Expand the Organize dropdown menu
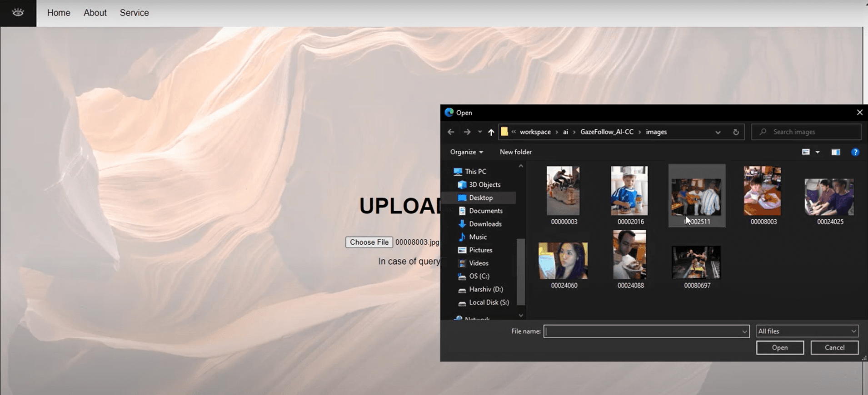The height and width of the screenshot is (395, 868). (x=466, y=152)
